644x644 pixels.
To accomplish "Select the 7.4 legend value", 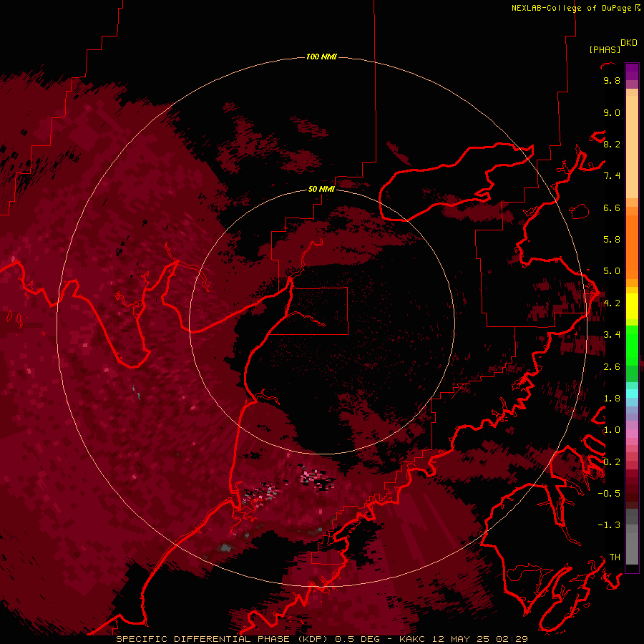I will [612, 176].
